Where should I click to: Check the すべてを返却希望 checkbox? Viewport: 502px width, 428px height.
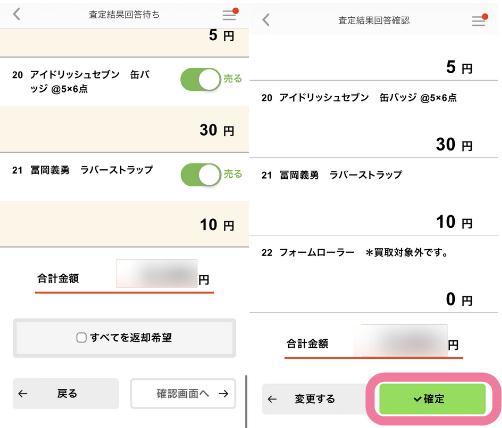(81, 338)
